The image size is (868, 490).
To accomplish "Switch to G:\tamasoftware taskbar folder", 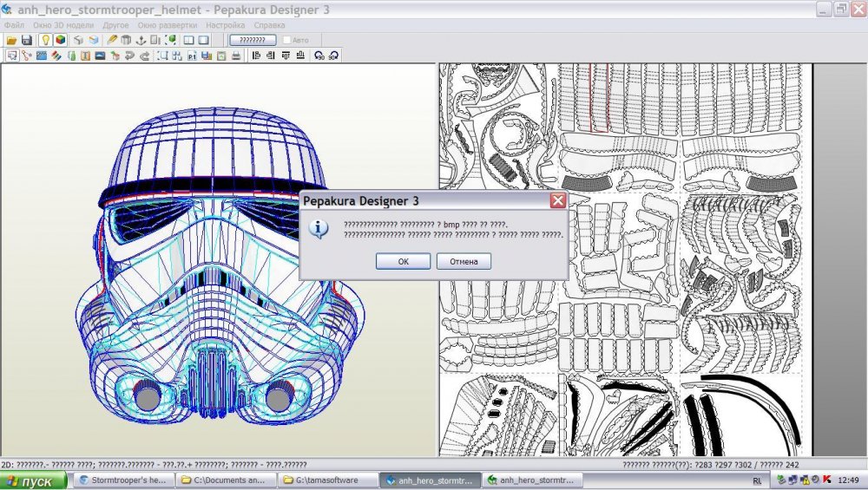I will (x=328, y=480).
